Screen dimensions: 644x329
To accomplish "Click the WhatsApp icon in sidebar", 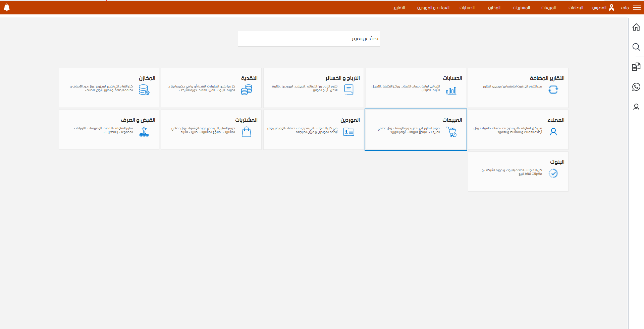I will pyautogui.click(x=636, y=87).
